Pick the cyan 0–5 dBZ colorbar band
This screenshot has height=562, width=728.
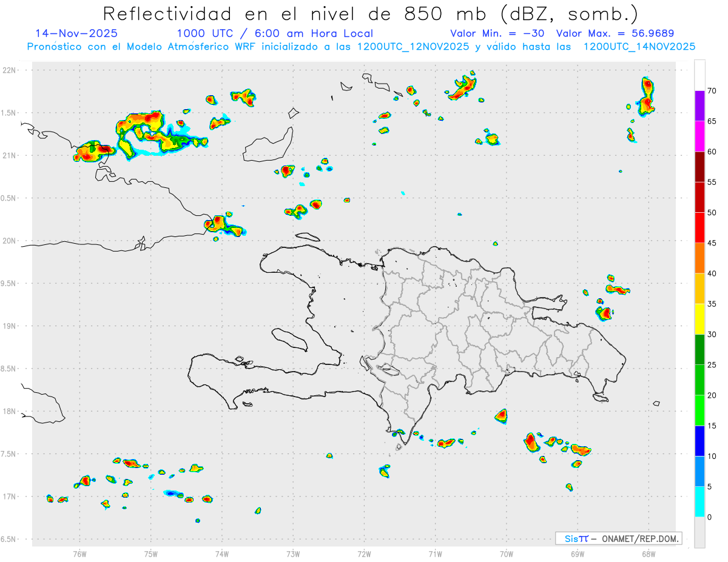click(x=699, y=502)
